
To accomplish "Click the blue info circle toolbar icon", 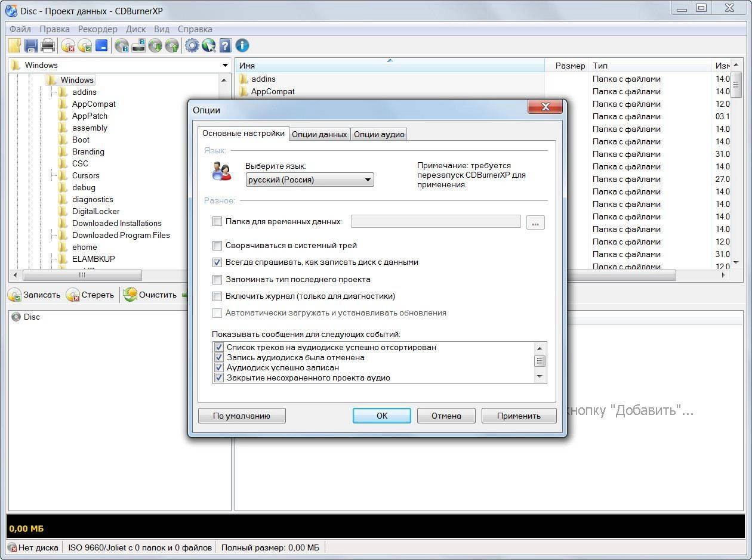I will point(242,45).
